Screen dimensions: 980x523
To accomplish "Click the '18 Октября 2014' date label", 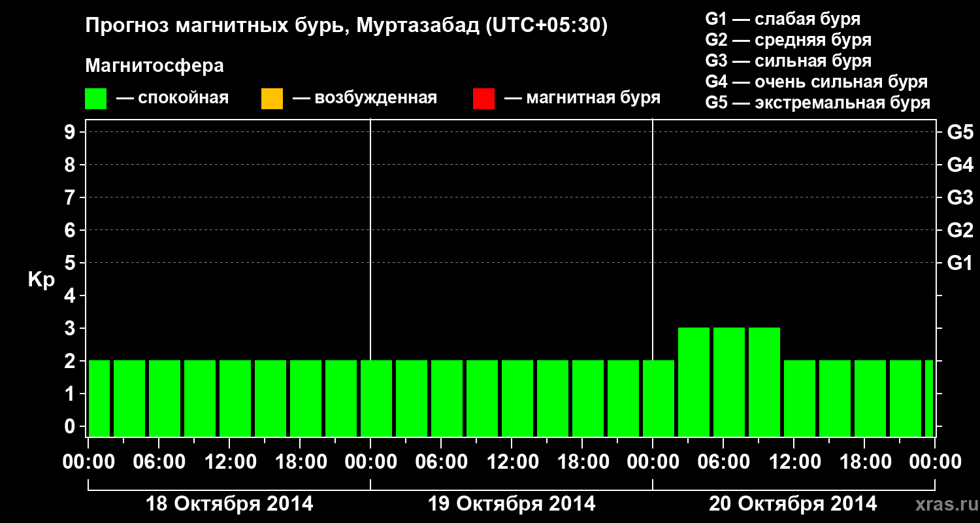I will tap(229, 504).
